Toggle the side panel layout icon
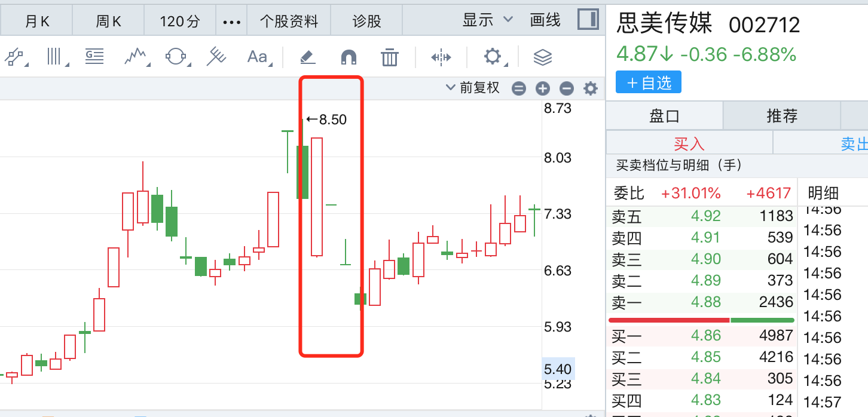The width and height of the screenshot is (868, 417). click(x=588, y=20)
